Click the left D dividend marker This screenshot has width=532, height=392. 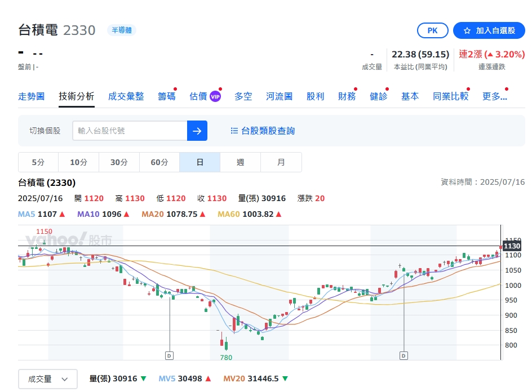pyautogui.click(x=169, y=356)
